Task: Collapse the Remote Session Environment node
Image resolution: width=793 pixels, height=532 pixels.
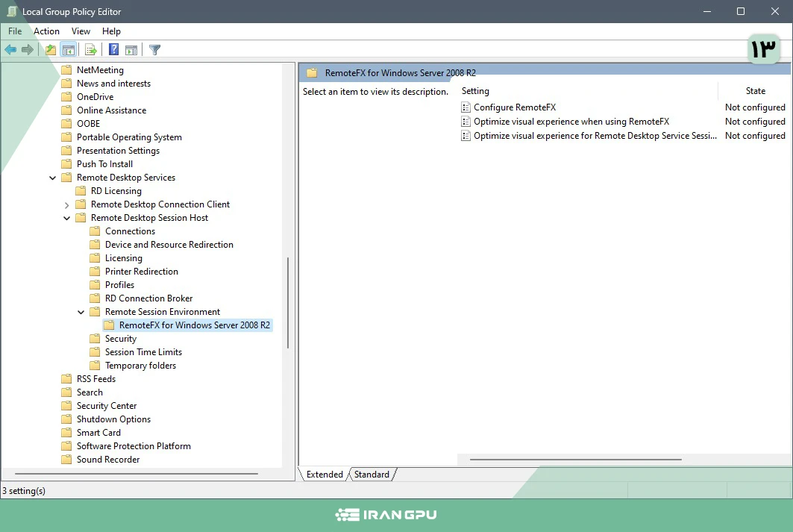Action: coord(81,312)
